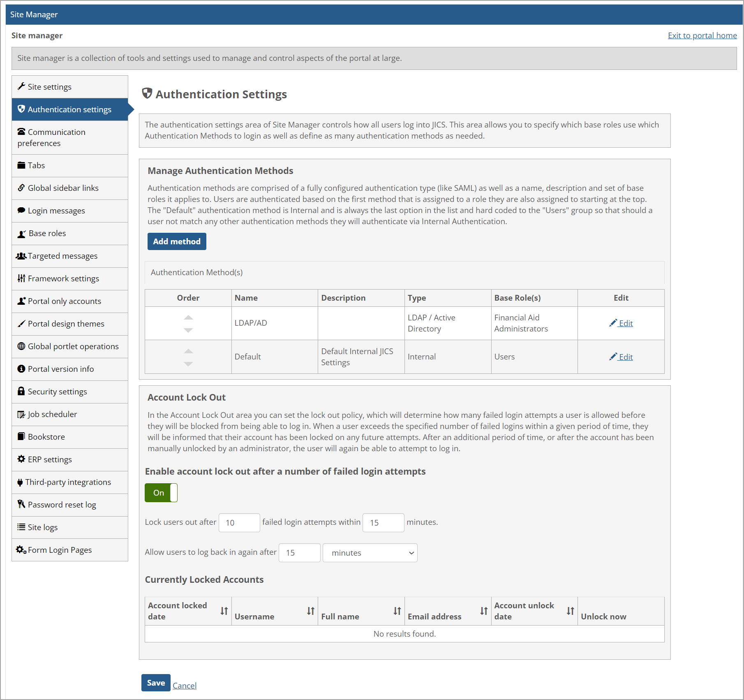Open the lockout duration units dropdown

tap(370, 552)
